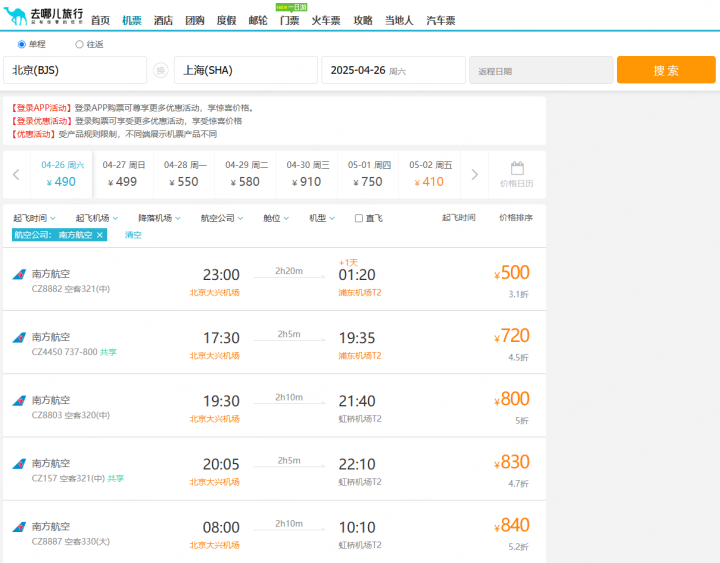Click airline logo of flight CZ8887
This screenshot has height=563, width=720.
19,527
